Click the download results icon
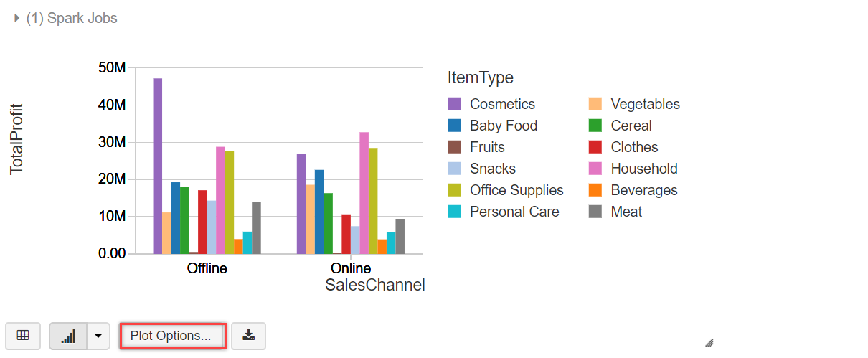This screenshot has width=868, height=358. point(248,336)
